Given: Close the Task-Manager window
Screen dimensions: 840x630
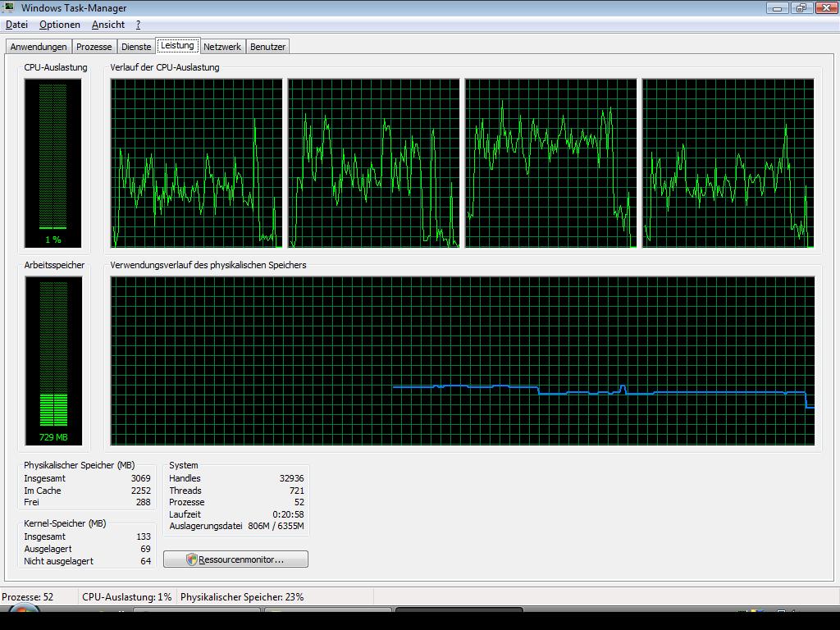Looking at the screenshot, I should [826, 8].
